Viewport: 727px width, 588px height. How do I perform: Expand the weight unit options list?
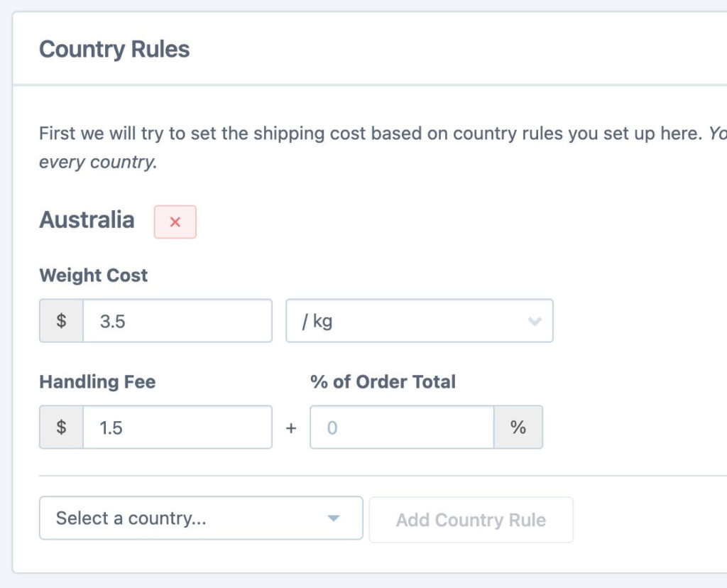click(x=419, y=320)
